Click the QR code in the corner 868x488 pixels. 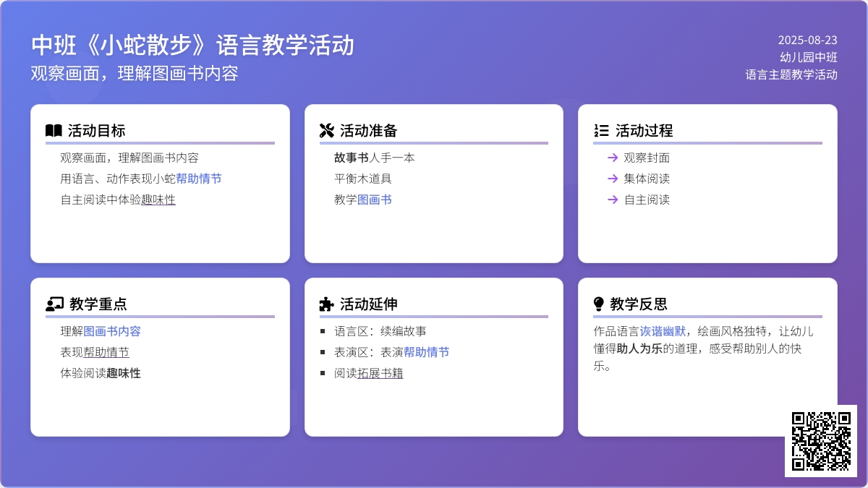point(821,441)
